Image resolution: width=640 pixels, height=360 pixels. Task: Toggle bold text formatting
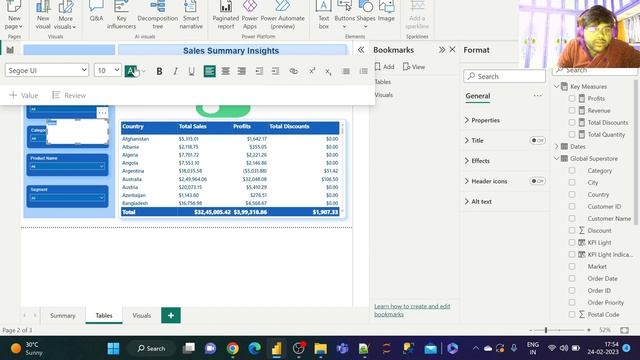tap(159, 71)
